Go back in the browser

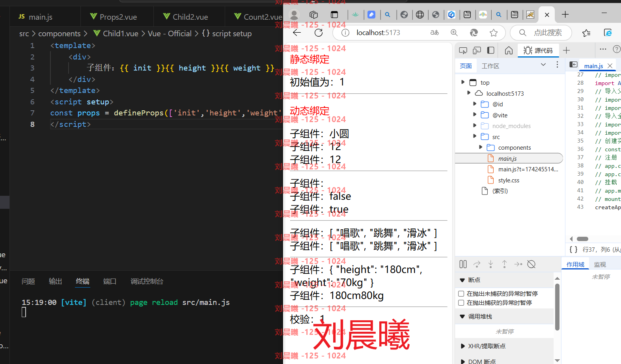[297, 33]
